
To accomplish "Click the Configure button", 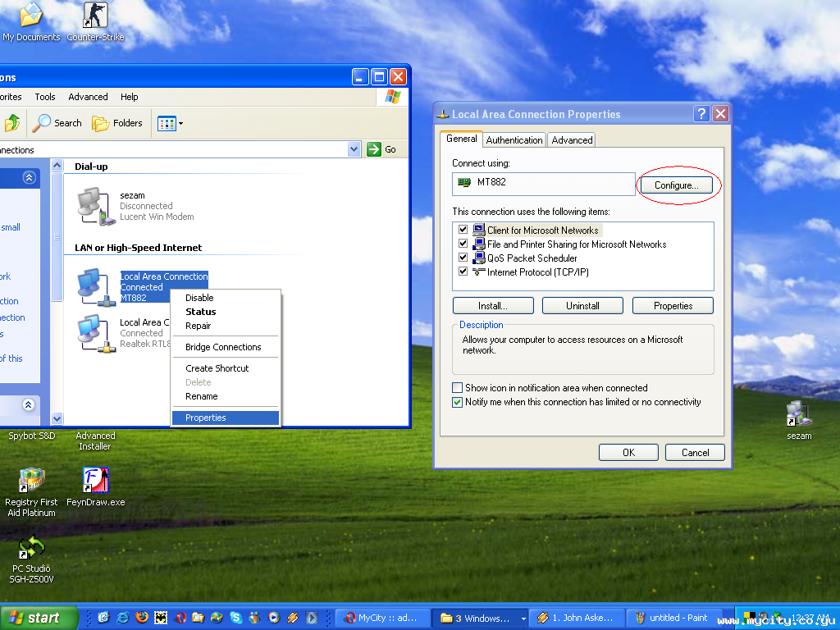I will pos(676,185).
